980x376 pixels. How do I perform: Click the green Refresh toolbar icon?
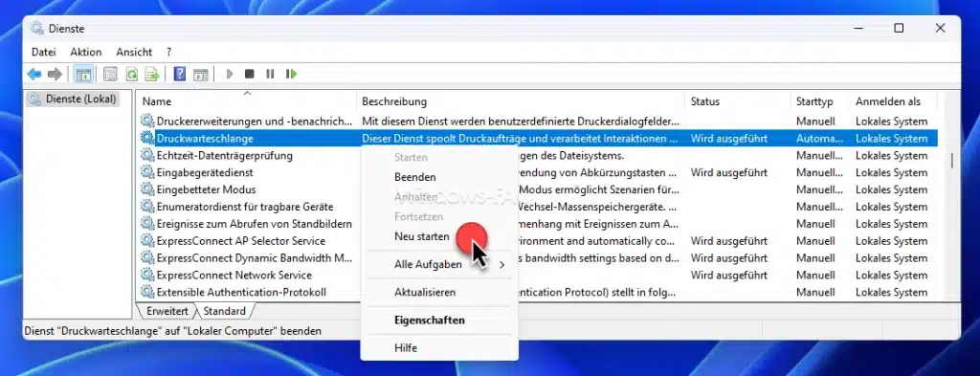[131, 75]
